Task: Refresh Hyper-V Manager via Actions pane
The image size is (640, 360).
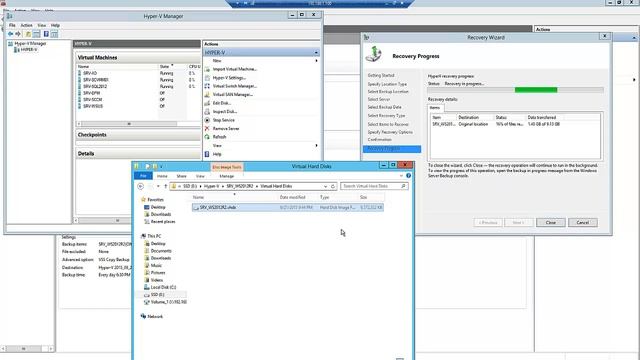Action: click(x=219, y=137)
